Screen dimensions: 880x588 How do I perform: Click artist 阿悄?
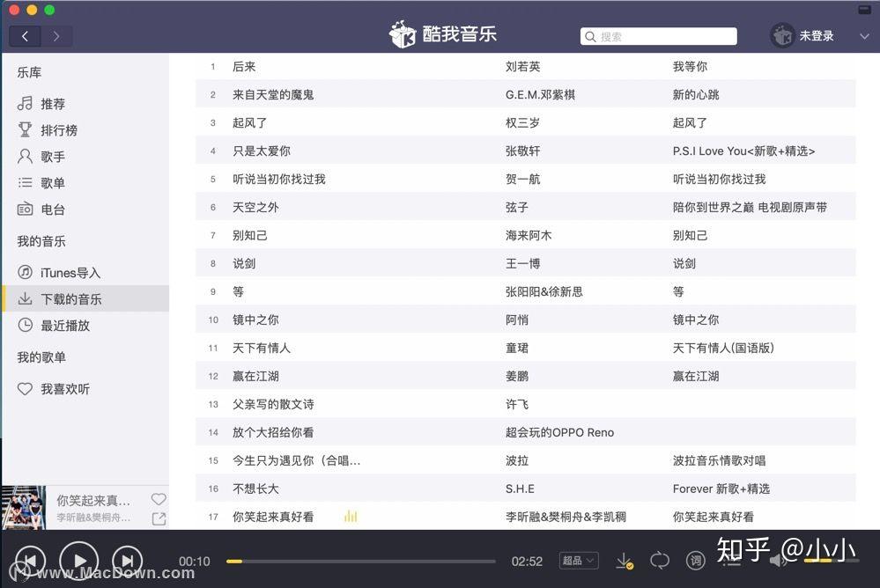coord(517,320)
